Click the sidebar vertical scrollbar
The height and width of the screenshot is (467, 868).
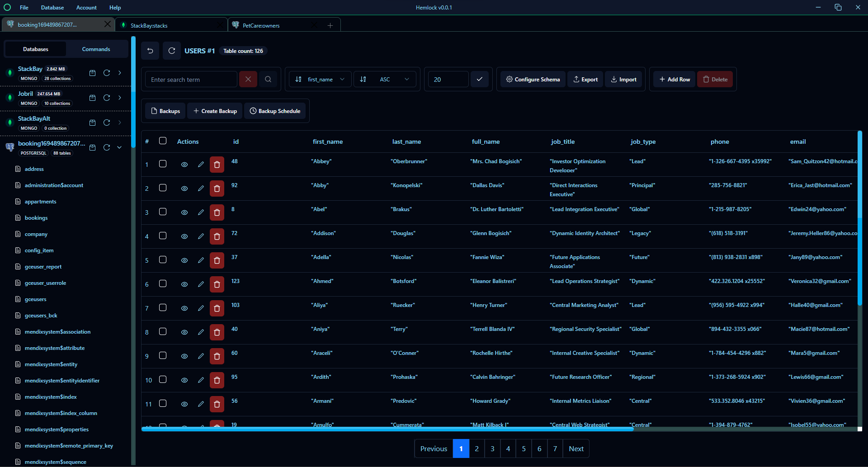pos(133,92)
